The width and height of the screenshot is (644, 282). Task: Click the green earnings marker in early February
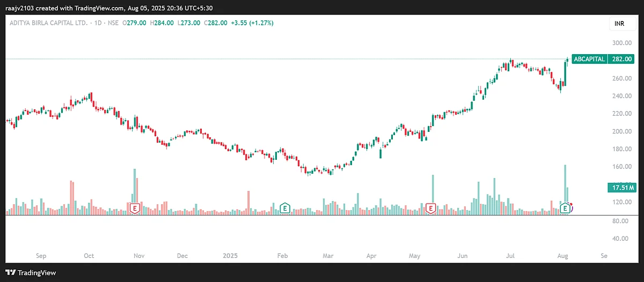pos(286,208)
